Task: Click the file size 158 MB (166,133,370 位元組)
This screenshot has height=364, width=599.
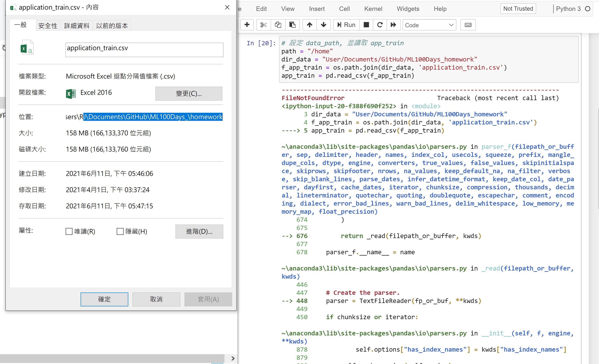Action: click(108, 133)
